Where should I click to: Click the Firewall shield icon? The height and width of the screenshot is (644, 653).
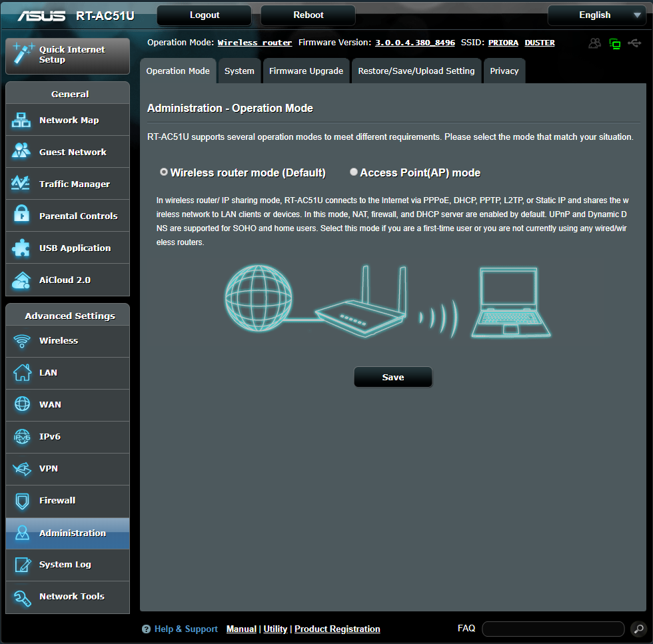[22, 501]
